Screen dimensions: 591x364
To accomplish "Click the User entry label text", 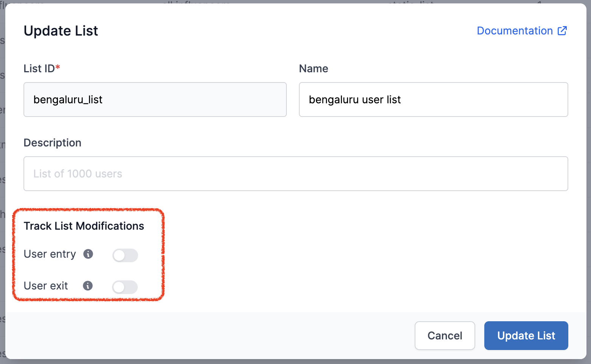I will 50,254.
